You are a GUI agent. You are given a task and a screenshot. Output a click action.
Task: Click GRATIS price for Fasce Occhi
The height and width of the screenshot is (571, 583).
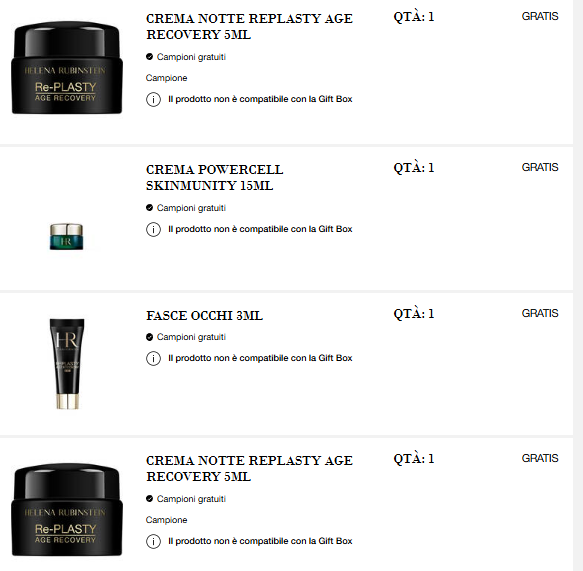point(540,313)
